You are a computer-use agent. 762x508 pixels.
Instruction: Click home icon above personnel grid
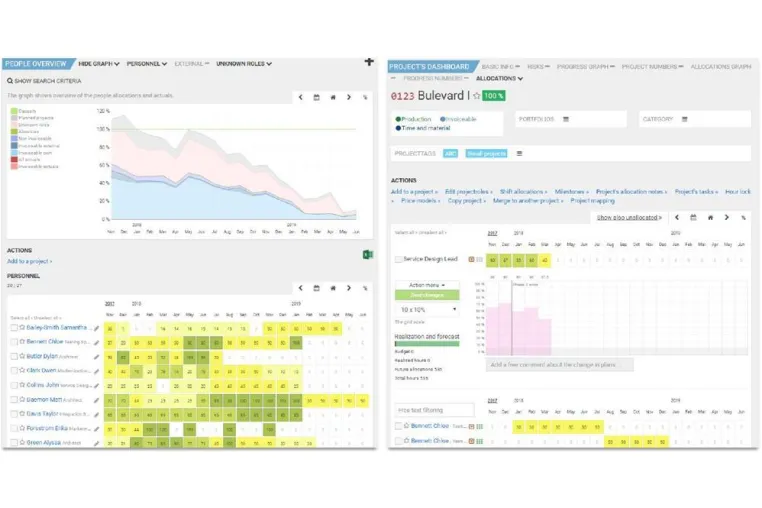[333, 288]
